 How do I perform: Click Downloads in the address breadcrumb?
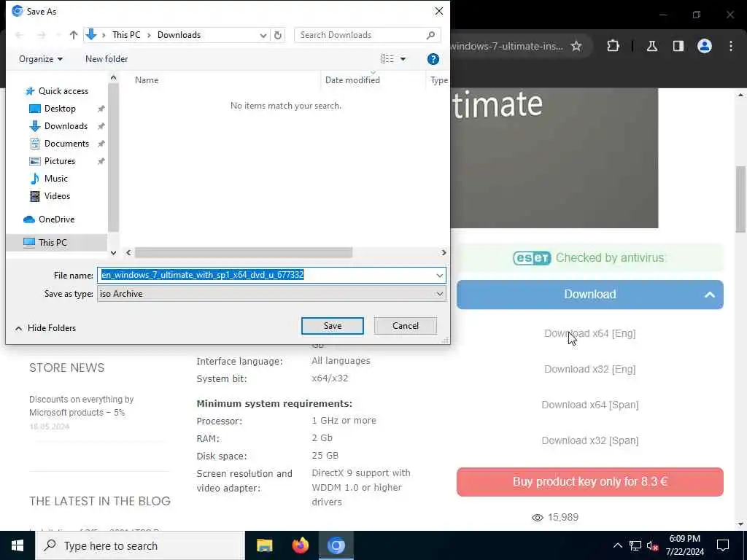179,35
